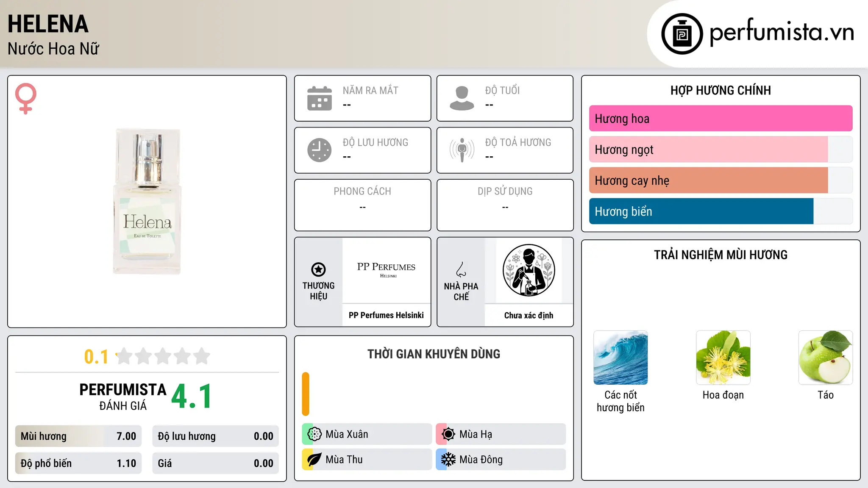
Task: Click the orange 0.1 user rating value
Action: pos(96,357)
